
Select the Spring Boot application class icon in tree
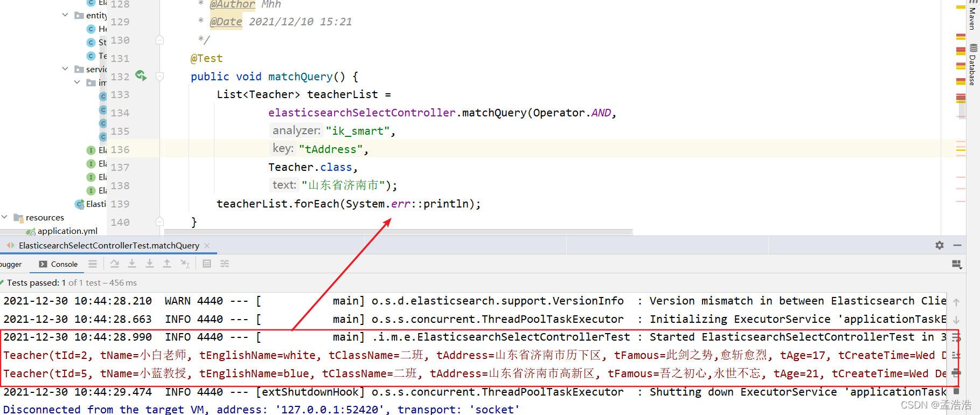pyautogui.click(x=79, y=204)
